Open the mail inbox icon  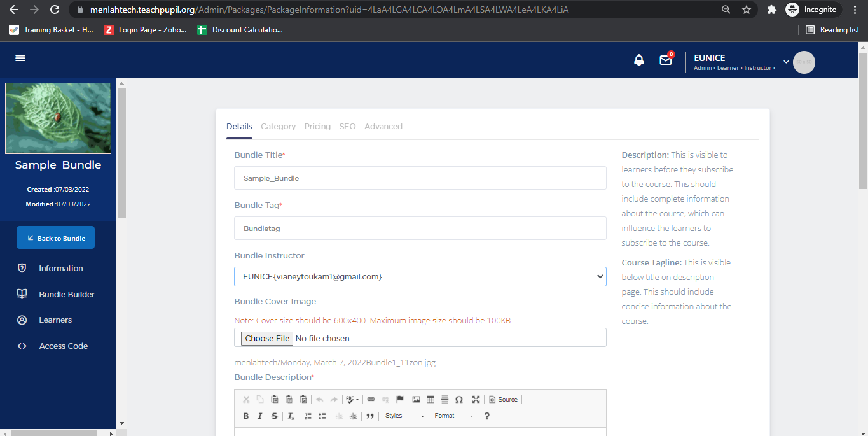pos(665,60)
